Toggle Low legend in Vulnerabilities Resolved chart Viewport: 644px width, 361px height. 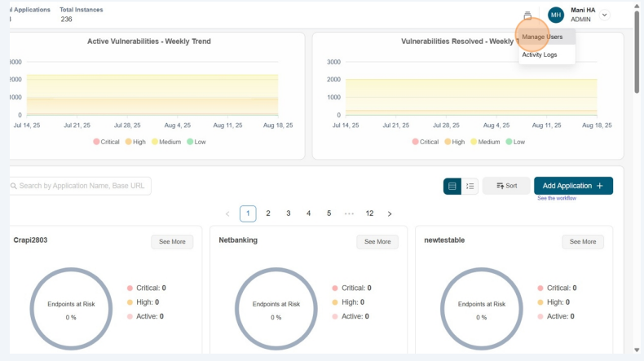click(514, 142)
